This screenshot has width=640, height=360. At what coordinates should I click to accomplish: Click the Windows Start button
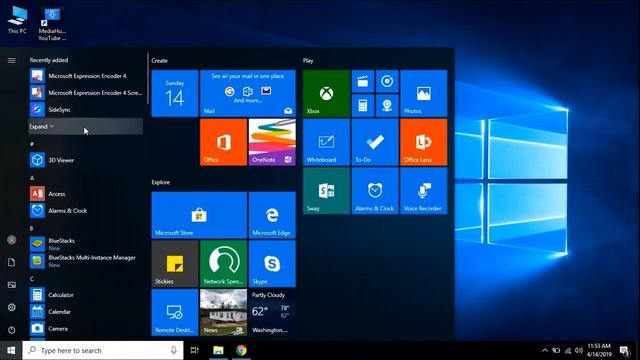click(x=11, y=350)
